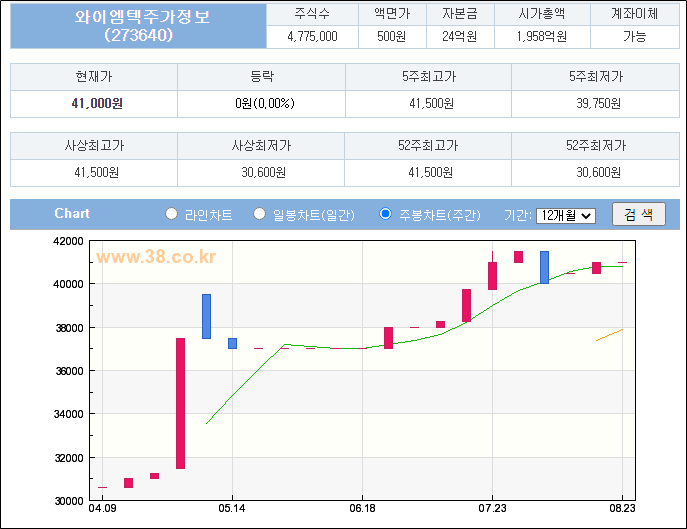This screenshot has height=529, width=687.
Task: Click the 05.14 date label on chart axis
Action: pos(232,508)
